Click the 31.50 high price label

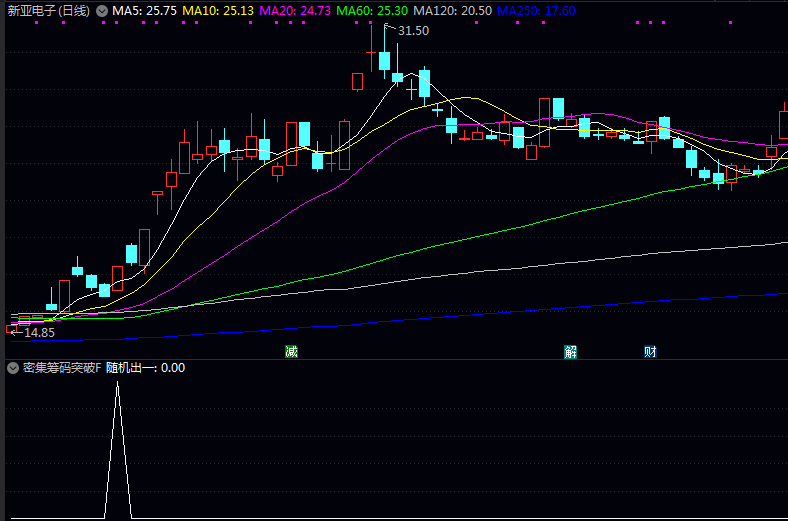(413, 31)
